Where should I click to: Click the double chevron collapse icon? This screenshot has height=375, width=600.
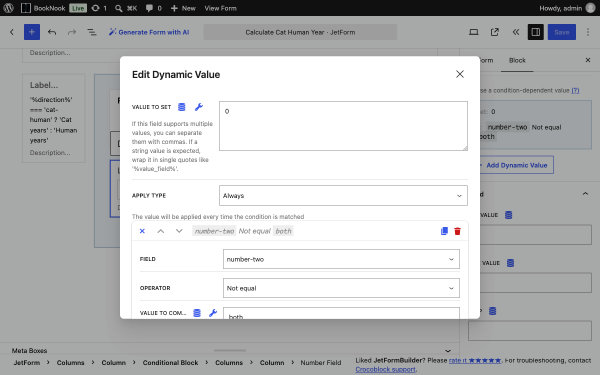coord(516,32)
